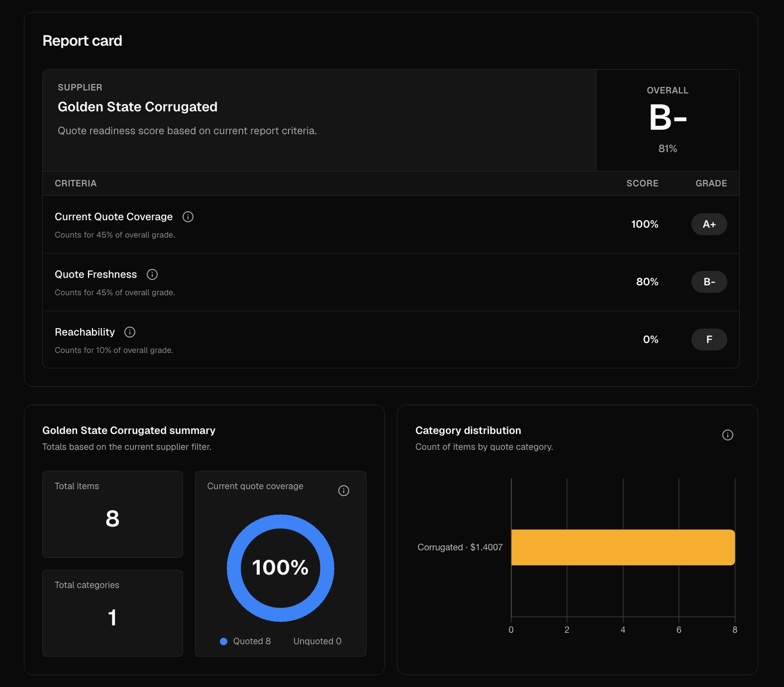Click "Counts for 10% of overall grade." text
Image resolution: width=784 pixels, height=687 pixels.
(114, 350)
